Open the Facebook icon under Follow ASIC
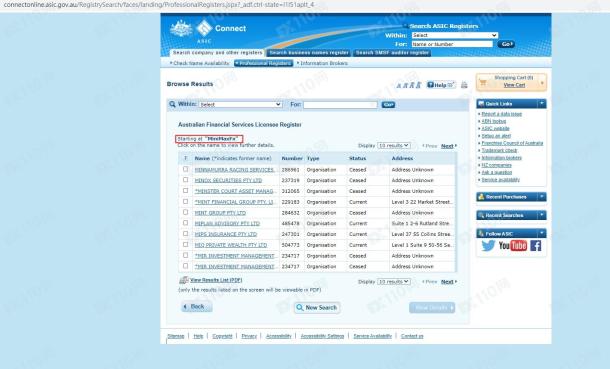The image size is (610, 369). [535, 246]
